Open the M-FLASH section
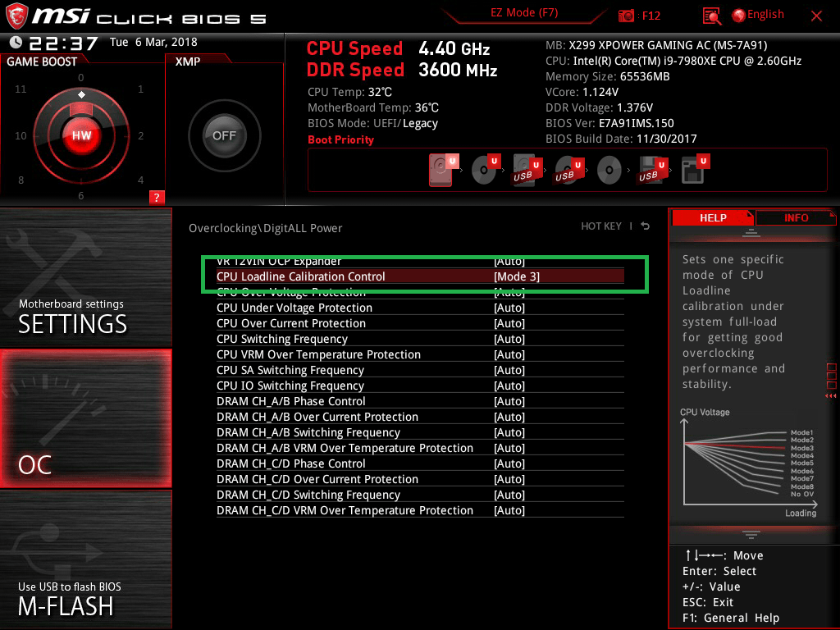This screenshot has width=840, height=630. coord(85,559)
